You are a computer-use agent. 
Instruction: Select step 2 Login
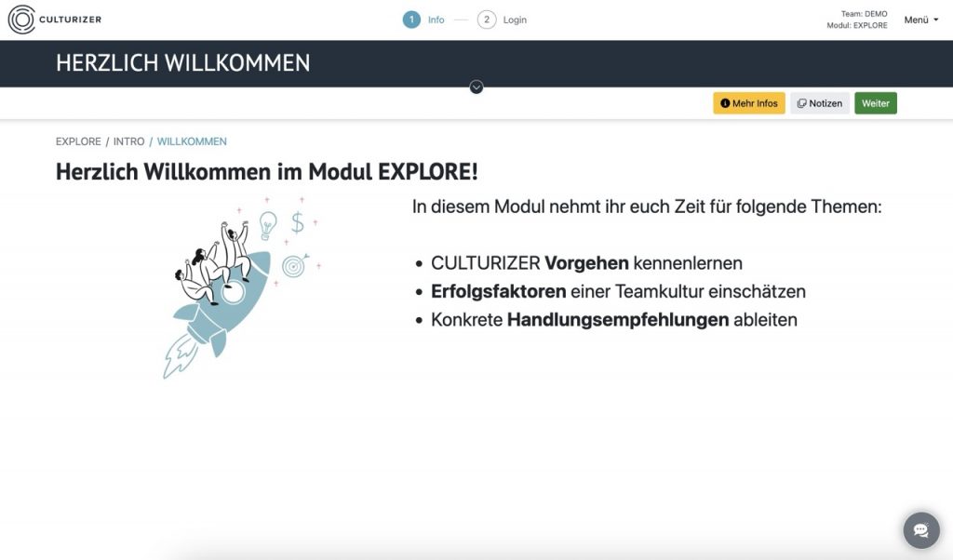[x=502, y=20]
